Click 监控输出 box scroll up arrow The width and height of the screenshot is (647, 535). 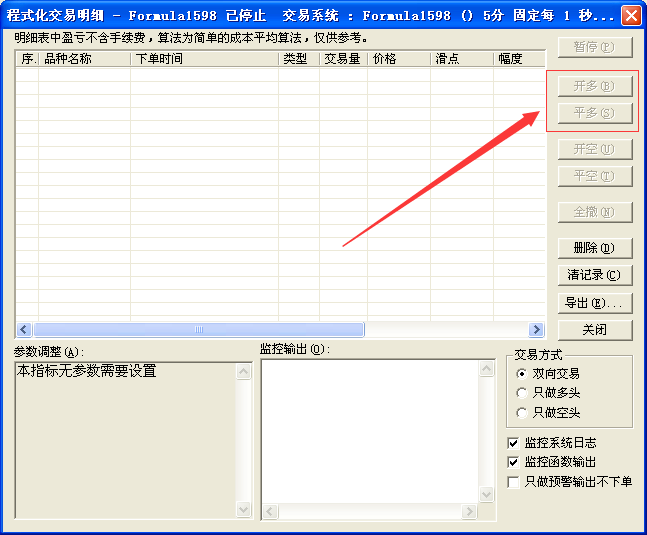coord(487,368)
